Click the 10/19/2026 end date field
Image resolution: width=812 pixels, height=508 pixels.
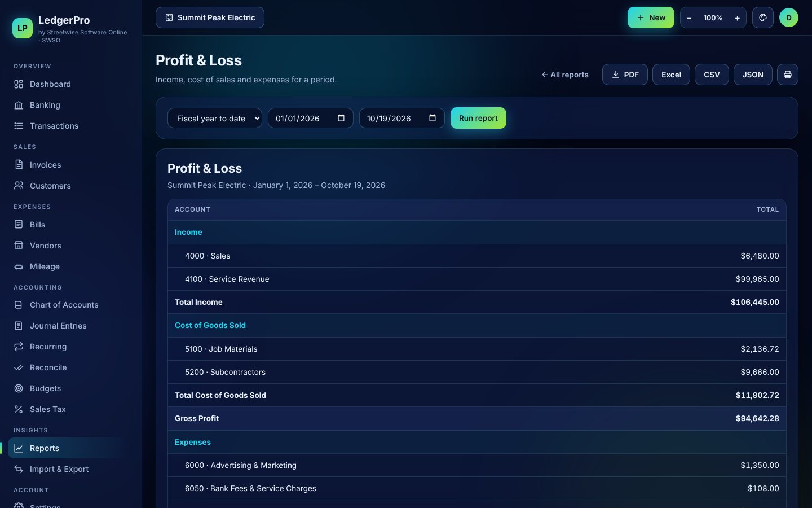(x=402, y=118)
